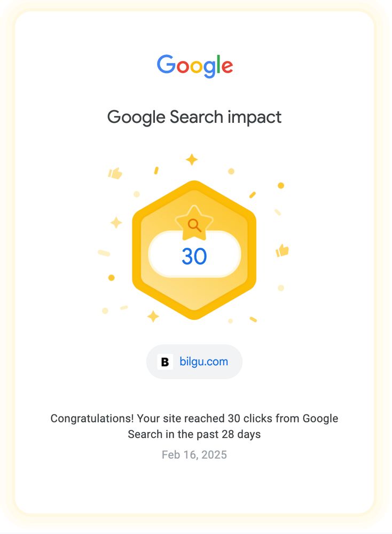
Task: Click the Google Search impact heading
Action: click(194, 117)
